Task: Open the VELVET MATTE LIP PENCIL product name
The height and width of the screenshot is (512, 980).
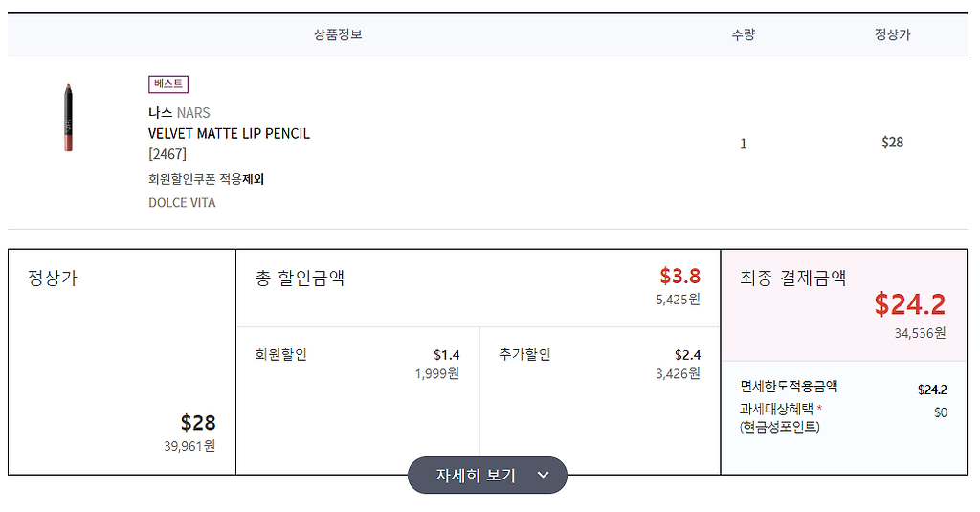Action: pyautogui.click(x=229, y=134)
